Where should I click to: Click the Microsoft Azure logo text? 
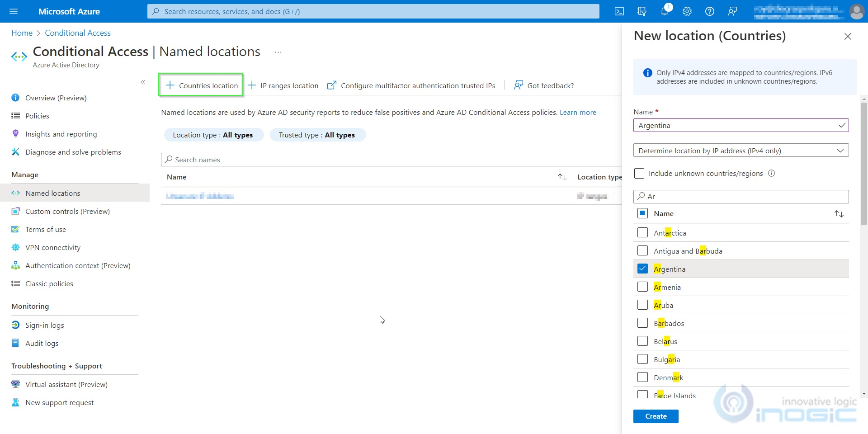pos(69,11)
